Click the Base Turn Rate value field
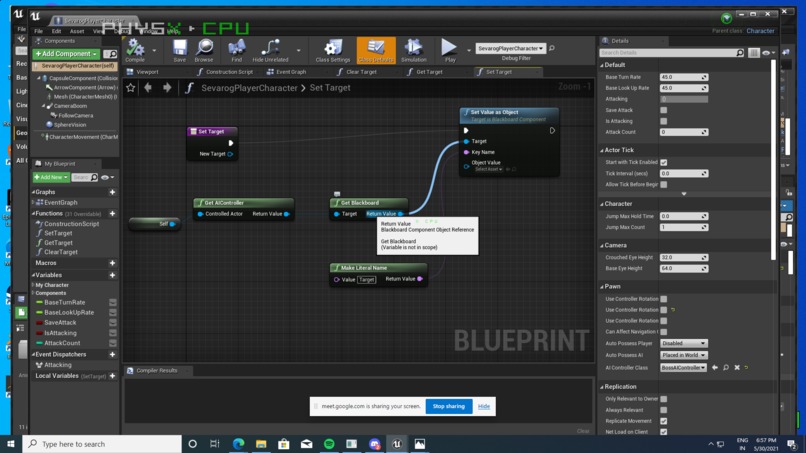The width and height of the screenshot is (806, 453). 684,77
